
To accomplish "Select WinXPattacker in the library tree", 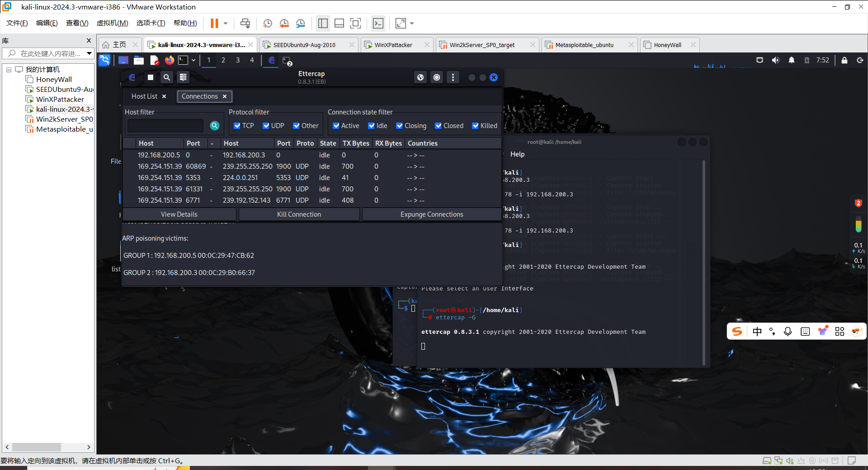I will 60,100.
